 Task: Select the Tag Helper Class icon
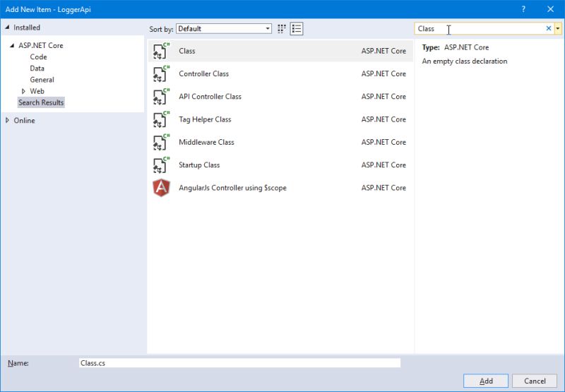[161, 119]
